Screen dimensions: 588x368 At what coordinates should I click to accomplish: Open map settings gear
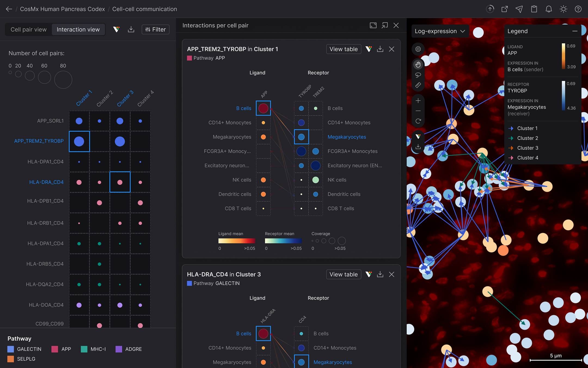pyautogui.click(x=418, y=49)
